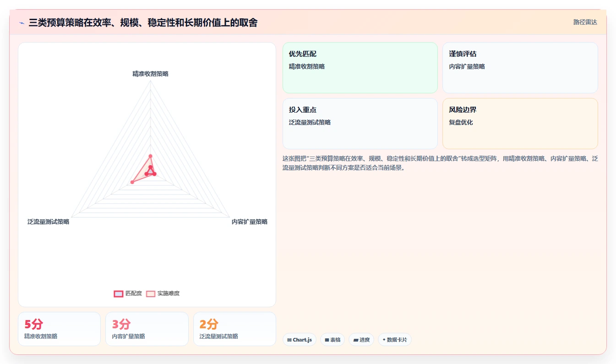The image size is (616, 364).
Task: Click 精准收割策略 text in 优先匹配 card
Action: pos(307,66)
